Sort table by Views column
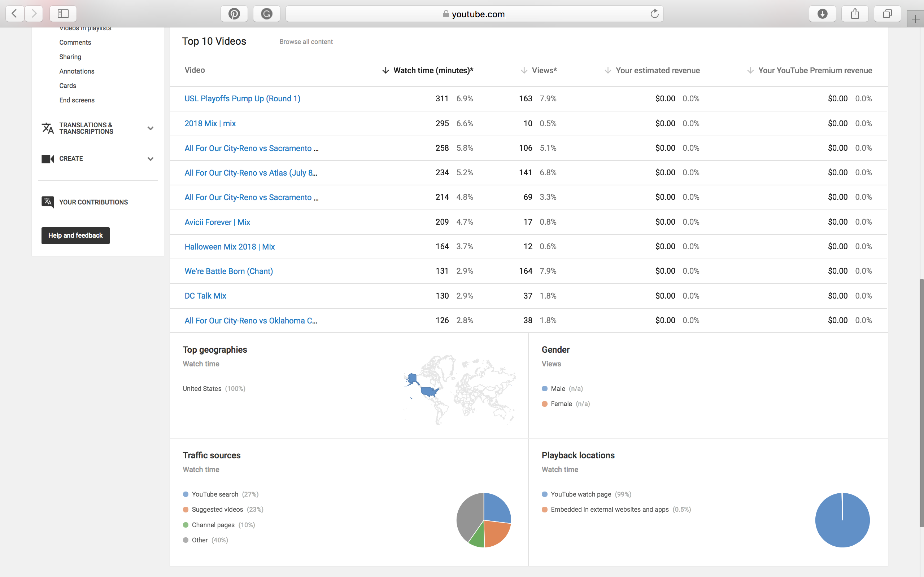Viewport: 924px width, 577px height. click(x=544, y=70)
